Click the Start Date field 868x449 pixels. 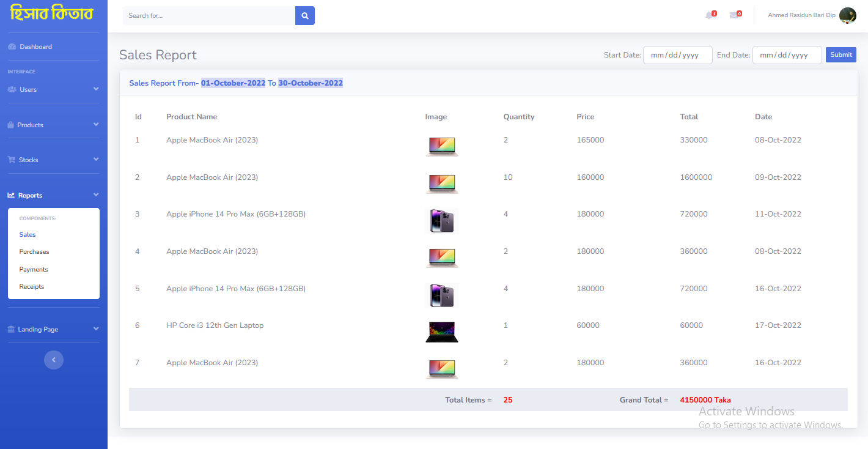pyautogui.click(x=677, y=54)
